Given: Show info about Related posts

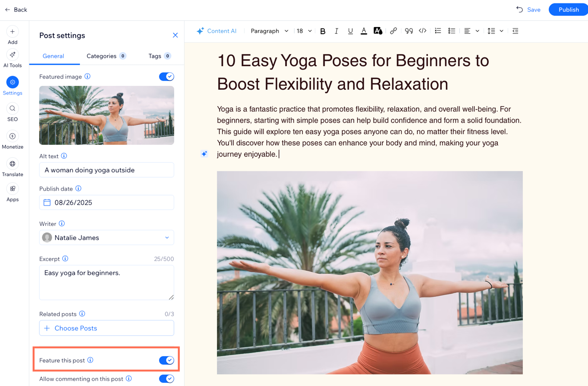Looking at the screenshot, I should click(82, 314).
